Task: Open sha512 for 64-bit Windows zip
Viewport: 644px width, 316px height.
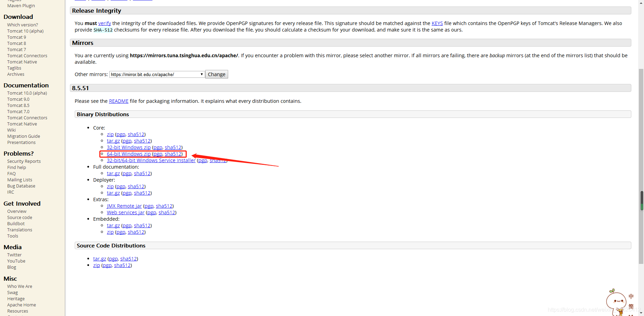Action: click(173, 154)
